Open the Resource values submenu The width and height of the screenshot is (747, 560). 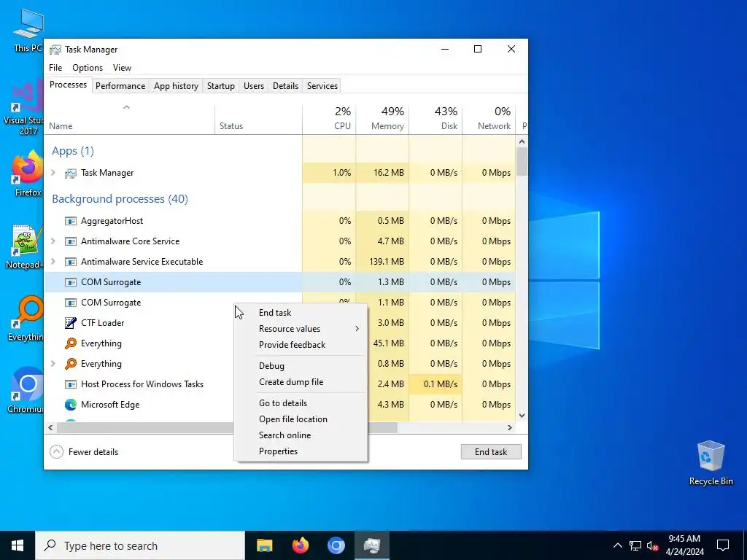pyautogui.click(x=301, y=329)
